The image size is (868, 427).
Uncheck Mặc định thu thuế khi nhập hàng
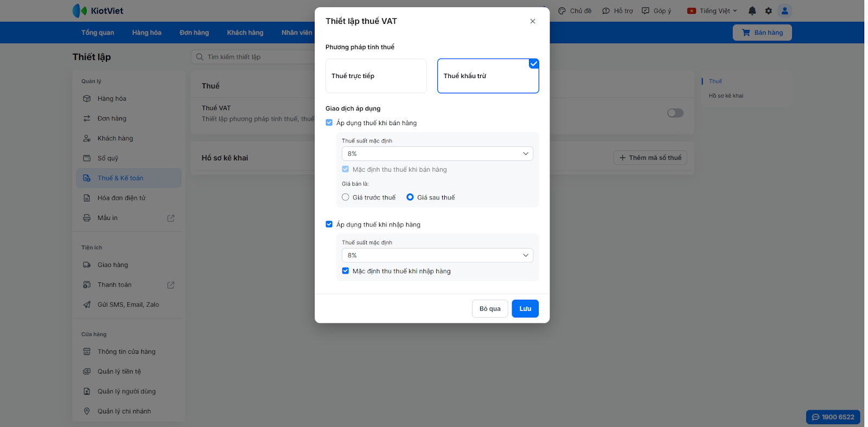click(346, 271)
